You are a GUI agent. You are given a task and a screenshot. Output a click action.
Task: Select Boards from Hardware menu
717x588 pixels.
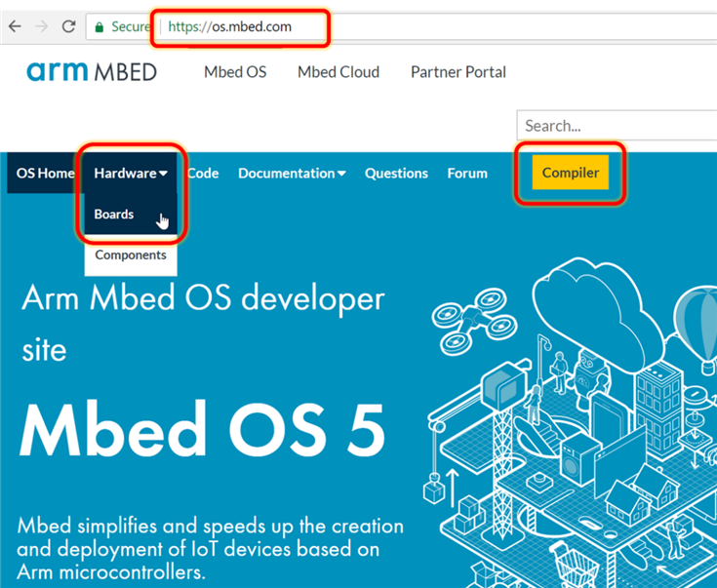click(131, 214)
